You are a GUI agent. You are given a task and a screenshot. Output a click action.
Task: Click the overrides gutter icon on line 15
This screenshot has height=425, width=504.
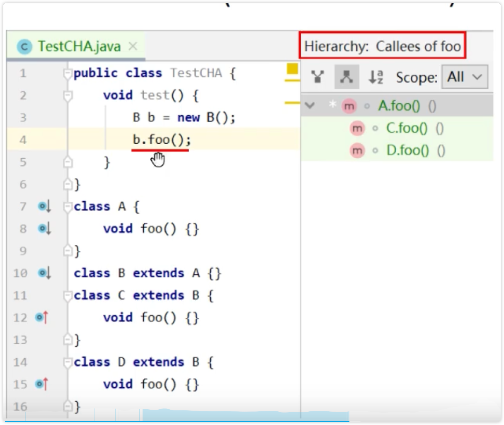(x=42, y=384)
